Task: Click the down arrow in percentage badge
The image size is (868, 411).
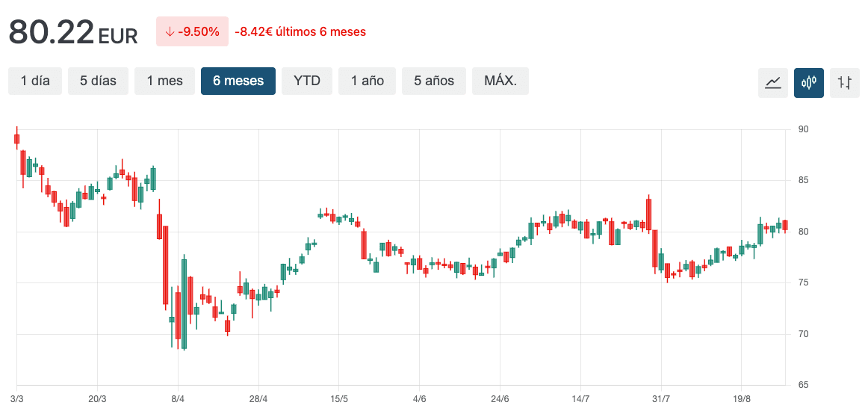Action: (170, 31)
